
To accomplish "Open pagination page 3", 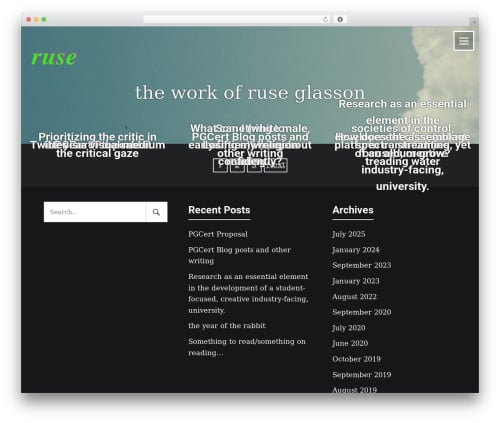I will pos(254,165).
